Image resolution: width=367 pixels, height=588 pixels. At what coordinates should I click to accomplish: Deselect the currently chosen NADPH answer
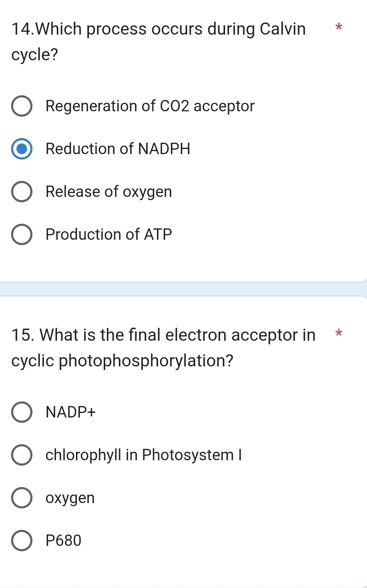22,149
